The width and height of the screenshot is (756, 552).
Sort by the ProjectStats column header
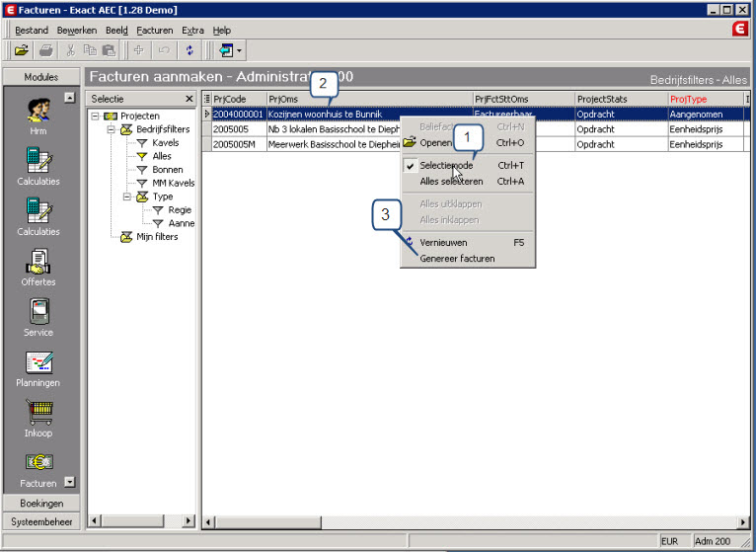[622, 99]
